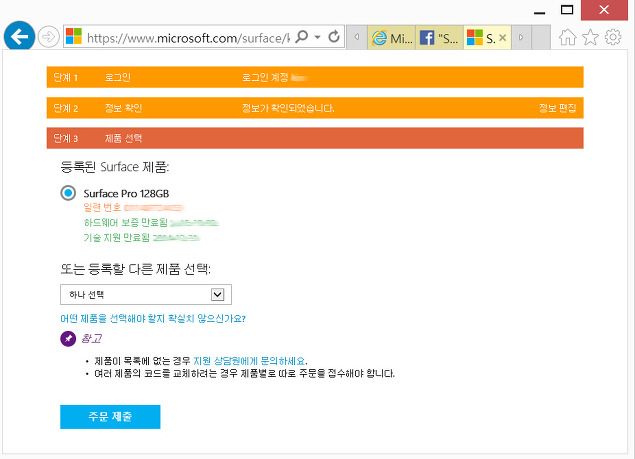Switch to the Internet Explorer 'Mi...' tab
Screen dimensions: 635x459
point(391,38)
